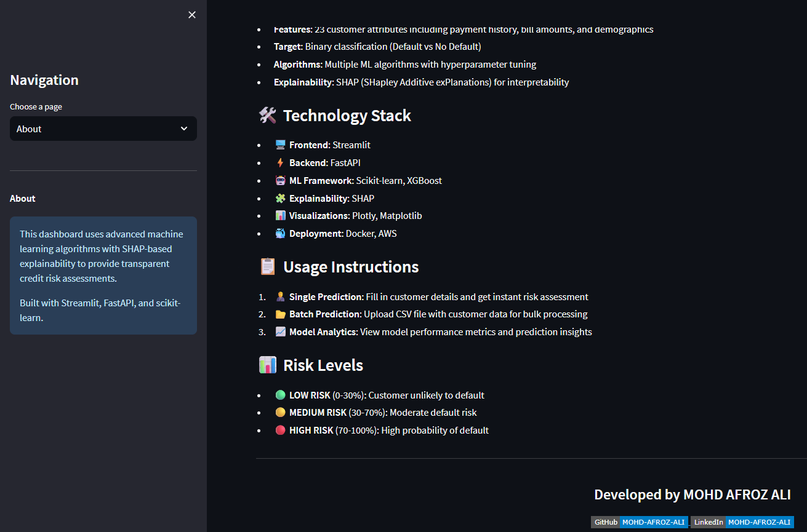Click the puzzle piece icon beside Explainability
This screenshot has height=532, width=807.
(281, 199)
